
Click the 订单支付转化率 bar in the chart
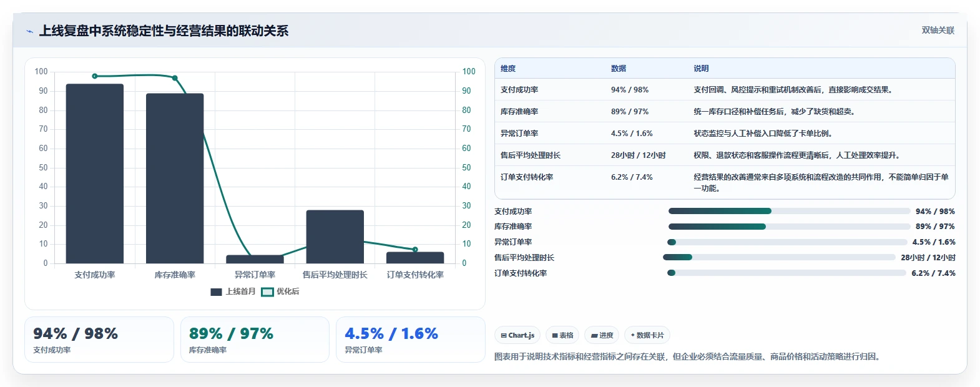click(x=415, y=257)
